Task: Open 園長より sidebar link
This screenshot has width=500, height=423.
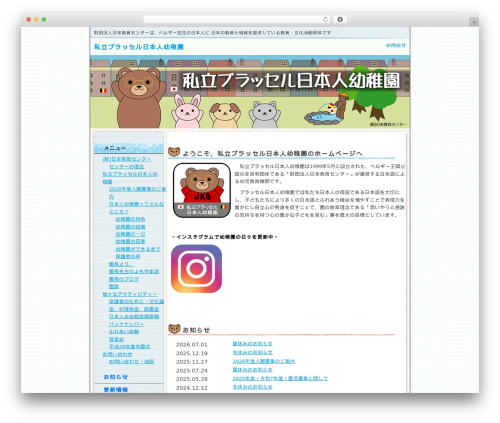Action: [x=121, y=264]
